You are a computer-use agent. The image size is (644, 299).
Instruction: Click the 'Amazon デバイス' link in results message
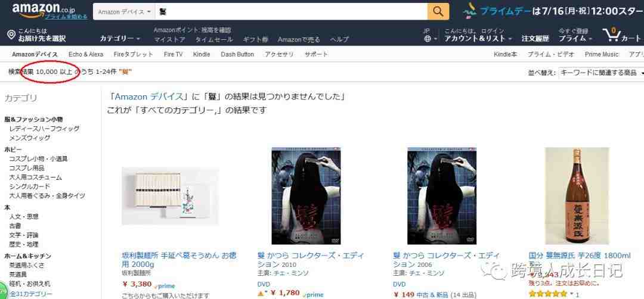click(x=148, y=97)
